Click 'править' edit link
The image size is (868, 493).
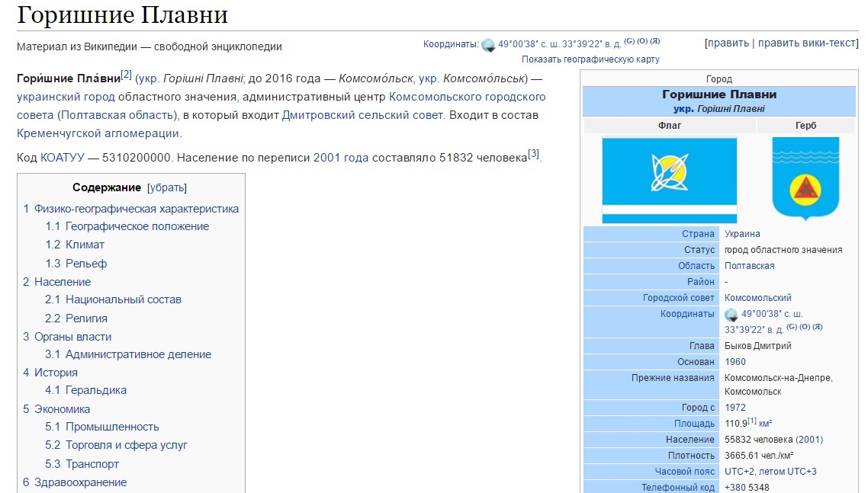pos(728,43)
